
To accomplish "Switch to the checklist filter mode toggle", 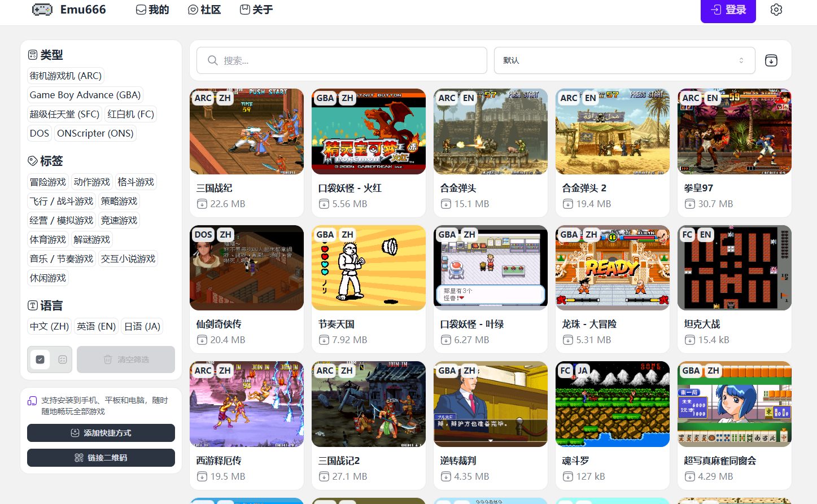I will pyautogui.click(x=62, y=360).
